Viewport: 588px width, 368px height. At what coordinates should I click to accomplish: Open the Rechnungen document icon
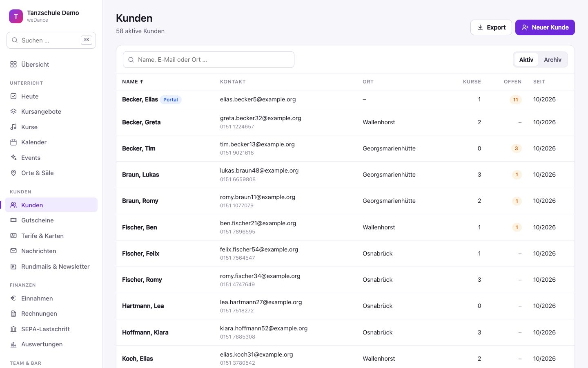coord(13,313)
